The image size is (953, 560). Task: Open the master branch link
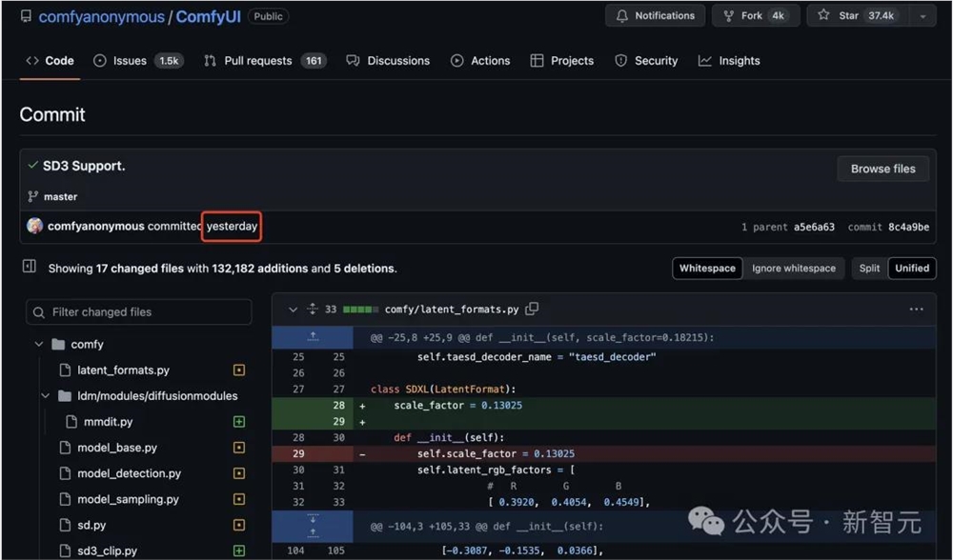pos(60,197)
